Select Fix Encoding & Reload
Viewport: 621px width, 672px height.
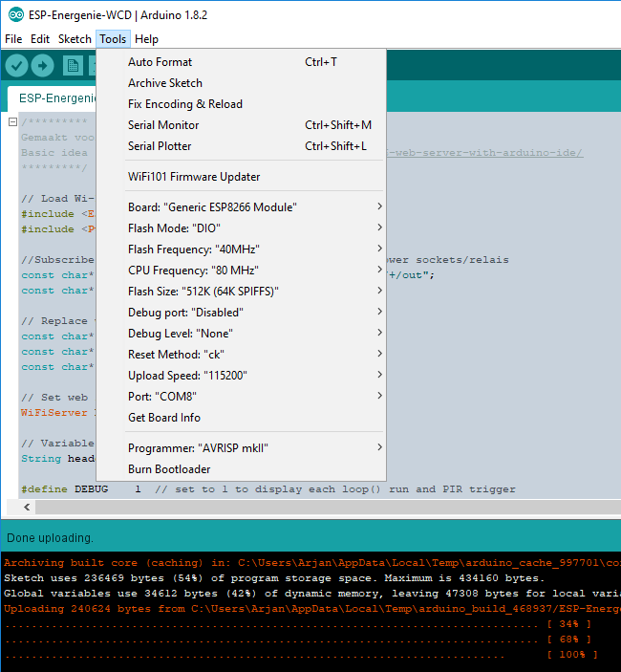click(241, 103)
